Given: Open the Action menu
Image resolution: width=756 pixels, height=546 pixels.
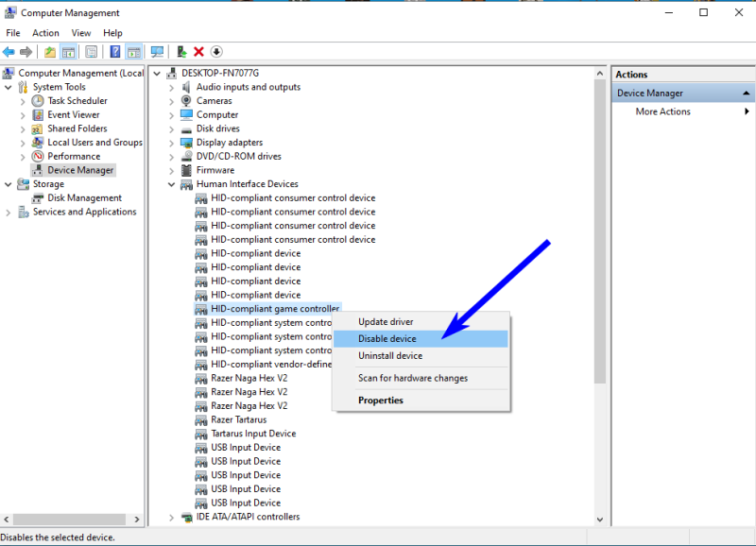Looking at the screenshot, I should [x=45, y=33].
